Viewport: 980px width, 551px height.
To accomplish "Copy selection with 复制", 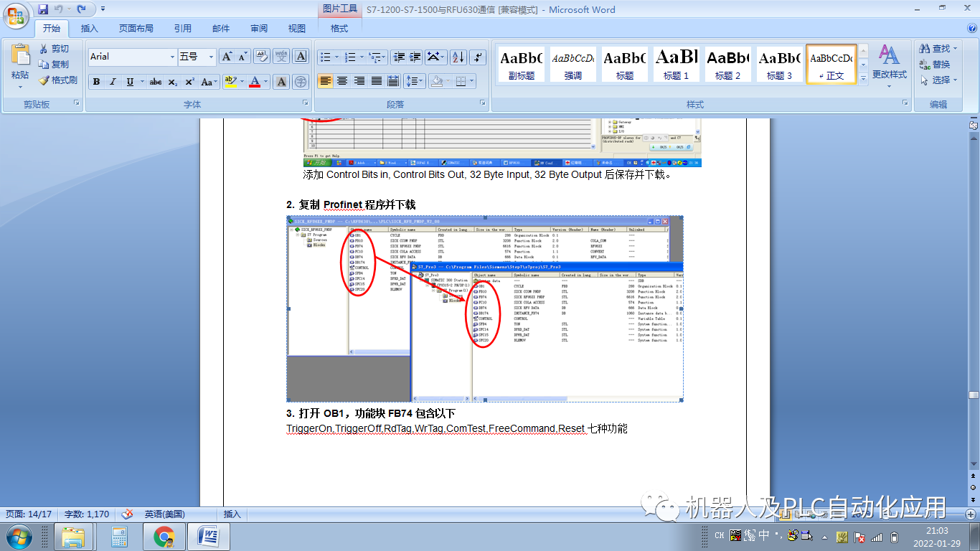I will point(55,65).
